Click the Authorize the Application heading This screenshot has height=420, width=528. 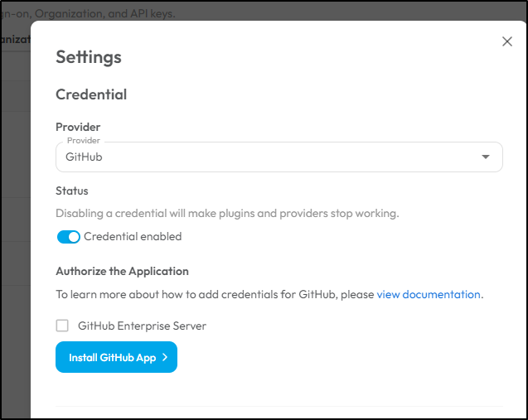tap(122, 271)
